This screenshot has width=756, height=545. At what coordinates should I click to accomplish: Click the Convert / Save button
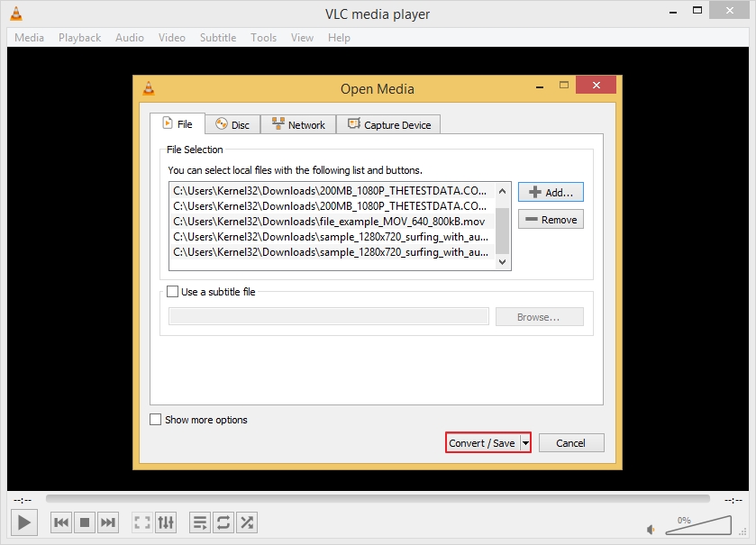coord(482,443)
